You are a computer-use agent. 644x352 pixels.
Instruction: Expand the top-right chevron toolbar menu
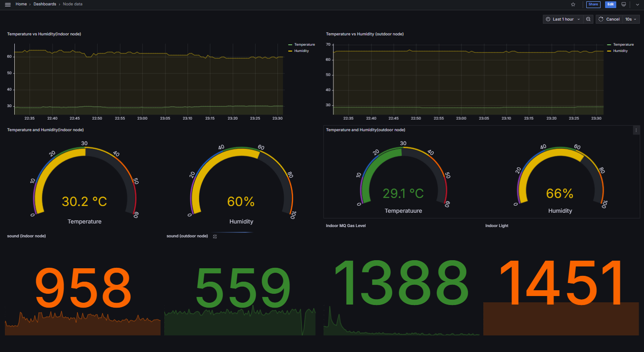tap(637, 4)
